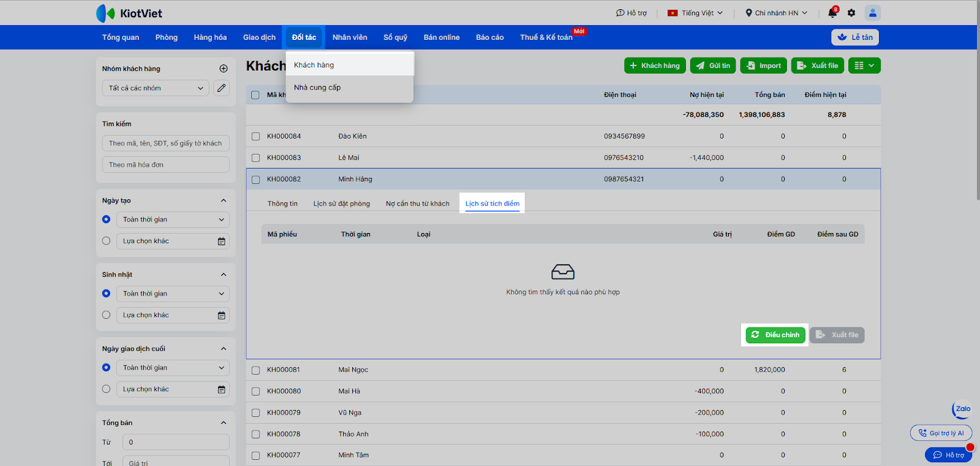This screenshot has width=980, height=466.
Task: Sort by Nợ hiện tại column header
Action: [x=707, y=95]
